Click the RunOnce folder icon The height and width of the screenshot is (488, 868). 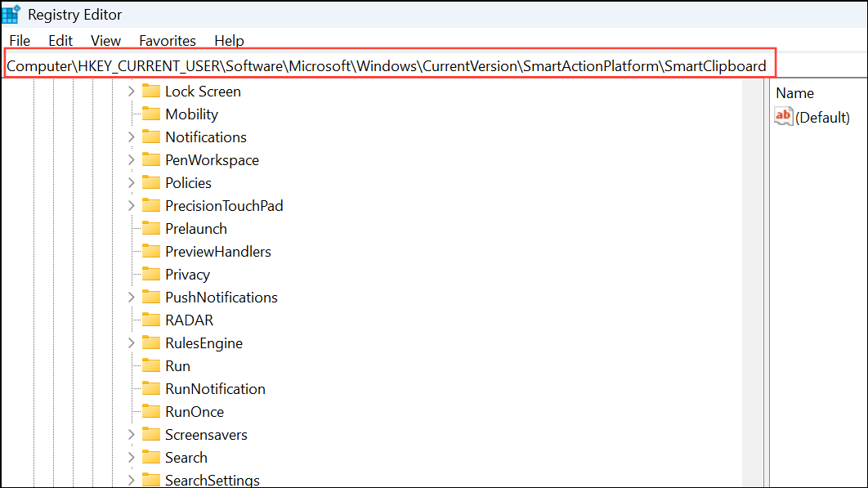coord(151,411)
